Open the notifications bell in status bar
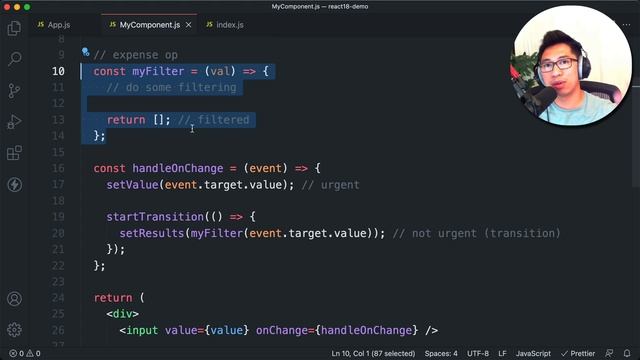640x360 pixels. coord(627,353)
